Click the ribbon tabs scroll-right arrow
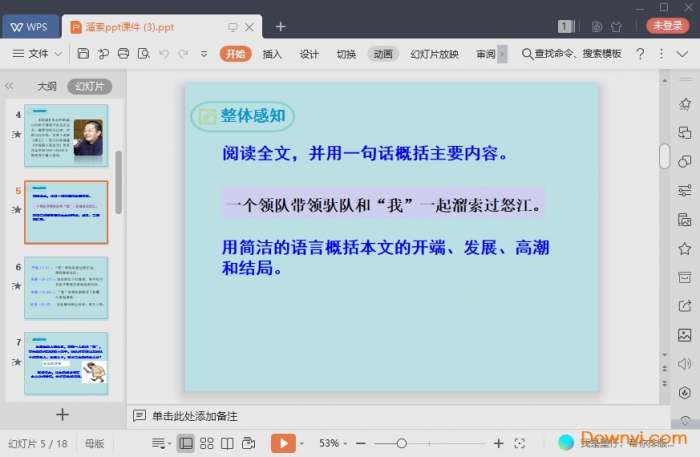This screenshot has height=457, width=700. coord(502,54)
